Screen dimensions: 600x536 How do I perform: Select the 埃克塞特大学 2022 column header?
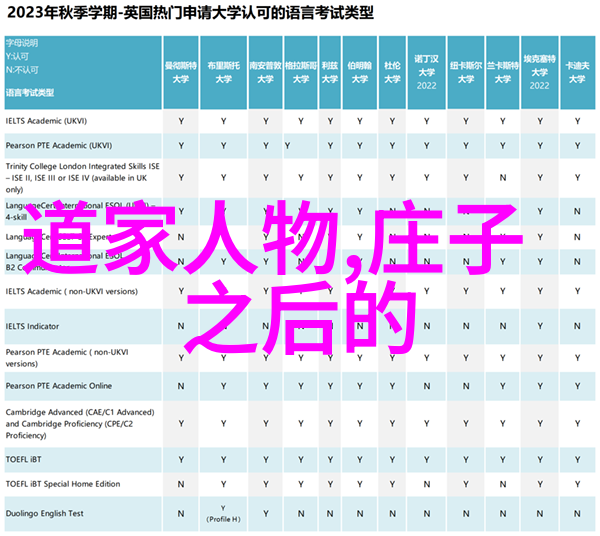[x=539, y=72]
